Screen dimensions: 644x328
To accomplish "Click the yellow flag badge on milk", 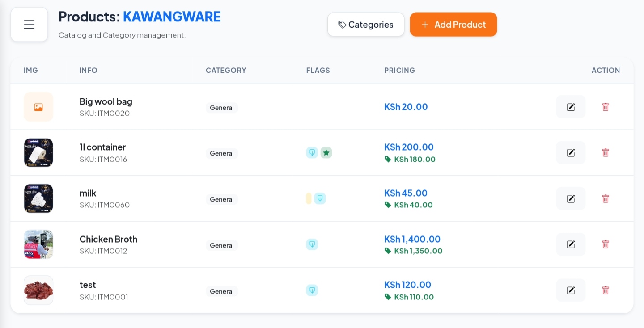I will (309, 198).
